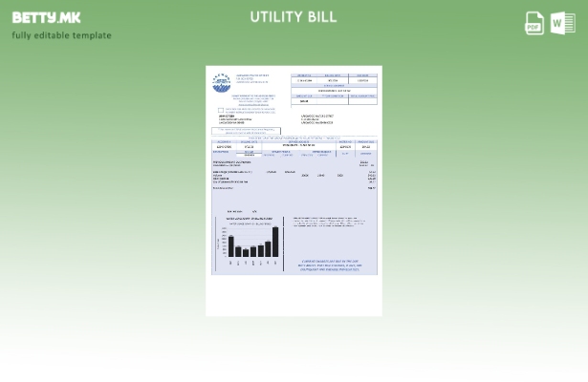Click the circular water utility logo on bill
Image resolution: width=588 pixels, height=382 pixels.
221,82
